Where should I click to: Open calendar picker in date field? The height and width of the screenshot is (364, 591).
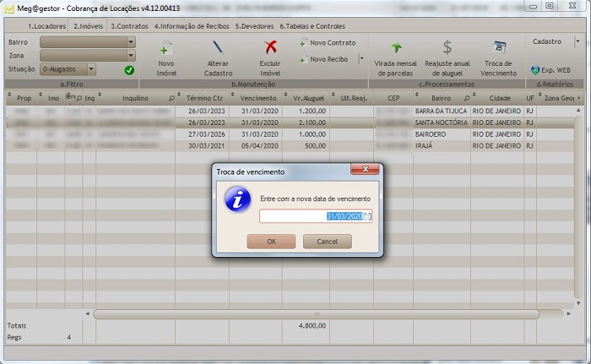click(367, 216)
